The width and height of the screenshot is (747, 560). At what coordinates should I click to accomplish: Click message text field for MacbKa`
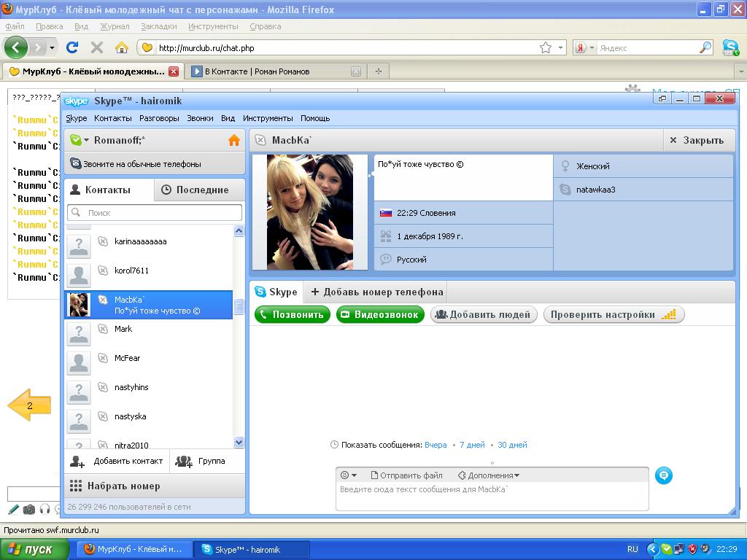pos(492,496)
